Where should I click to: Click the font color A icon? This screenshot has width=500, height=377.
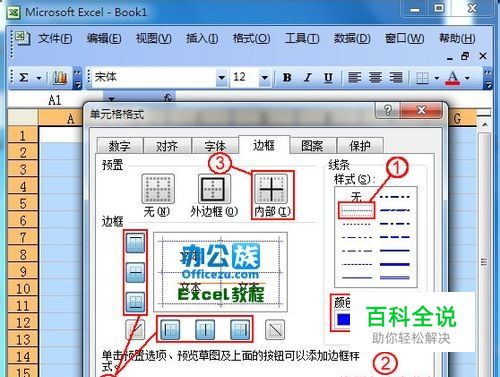tap(452, 78)
